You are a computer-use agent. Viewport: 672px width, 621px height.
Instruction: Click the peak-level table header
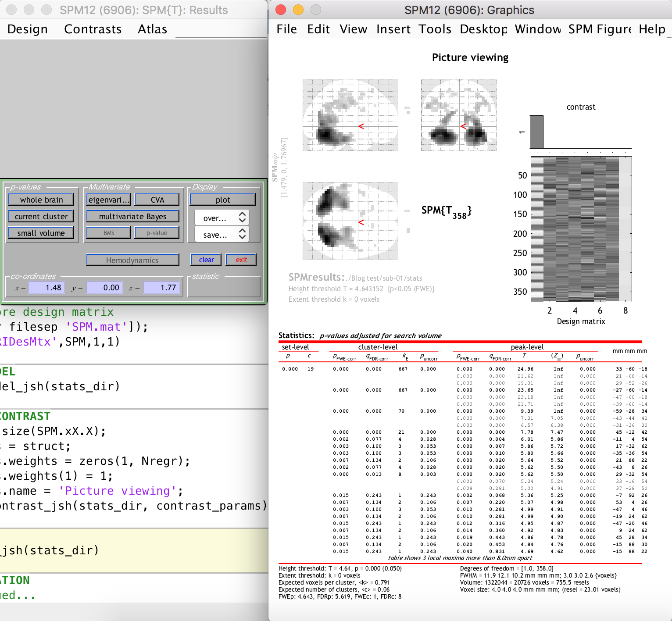pos(527,347)
